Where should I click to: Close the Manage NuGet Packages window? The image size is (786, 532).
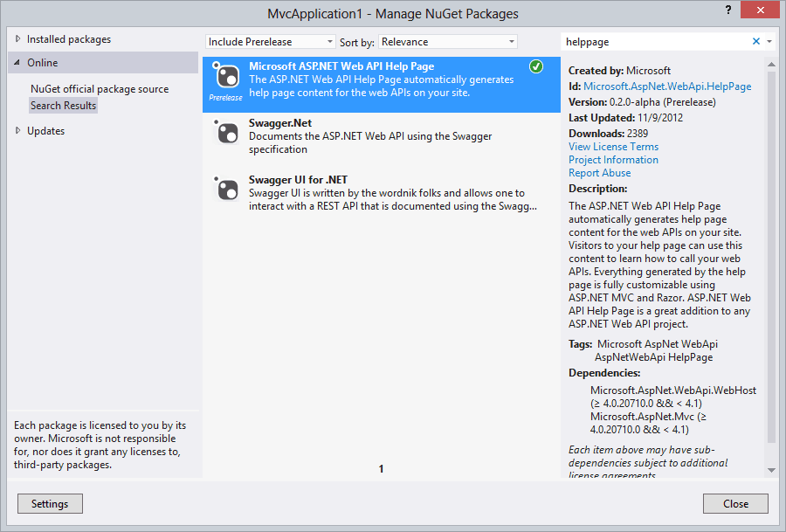pos(760,10)
